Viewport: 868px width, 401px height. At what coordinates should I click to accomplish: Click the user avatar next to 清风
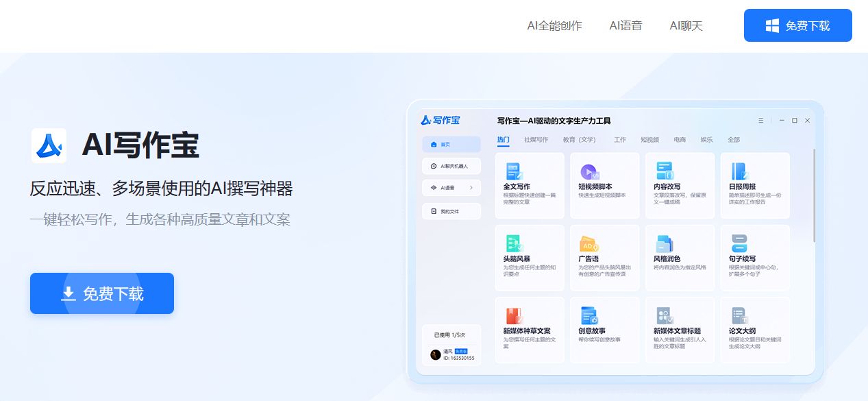coord(435,354)
